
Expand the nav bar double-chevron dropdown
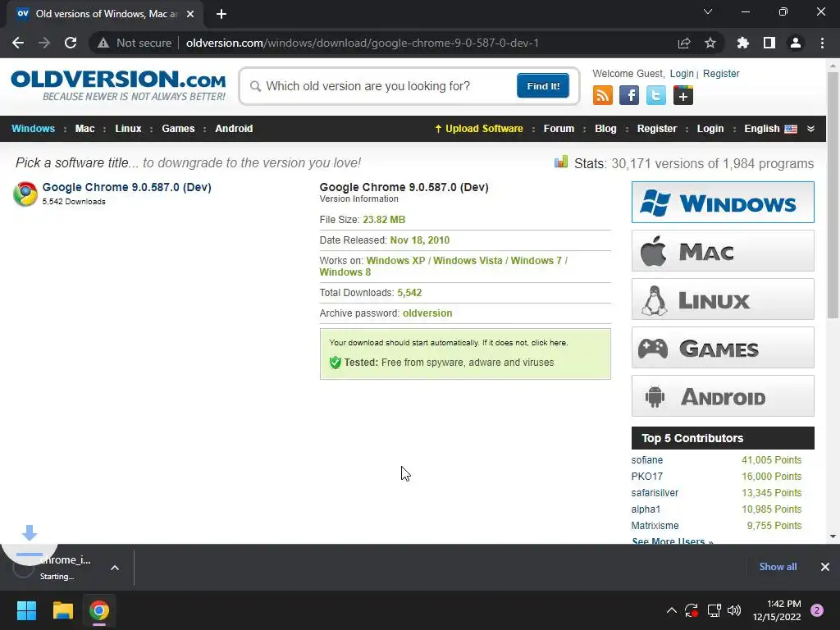(x=810, y=129)
